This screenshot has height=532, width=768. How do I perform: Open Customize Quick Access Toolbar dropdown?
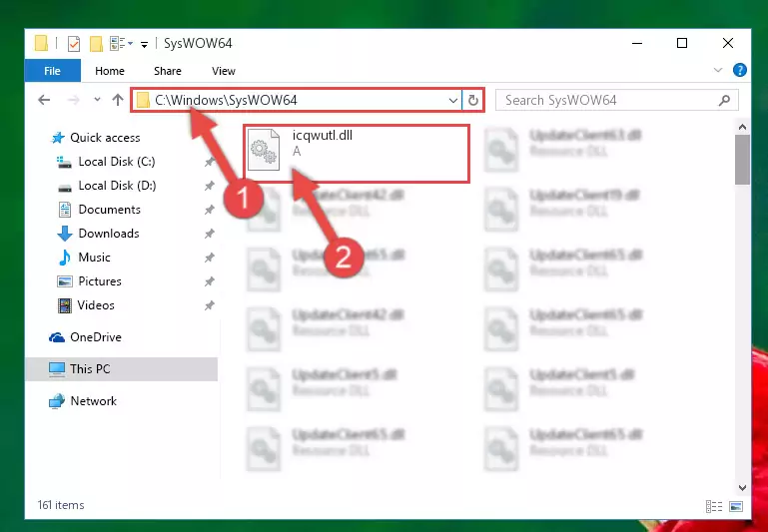coord(144,45)
